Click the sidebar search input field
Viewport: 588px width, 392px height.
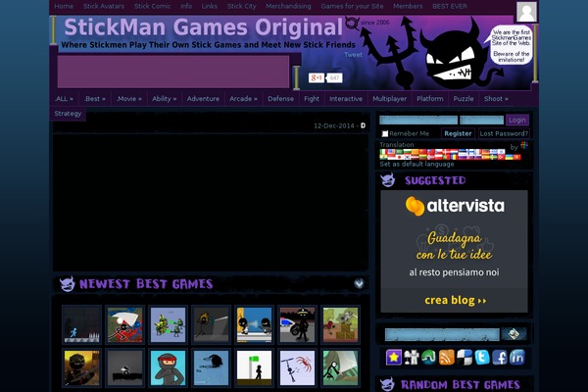click(x=442, y=334)
